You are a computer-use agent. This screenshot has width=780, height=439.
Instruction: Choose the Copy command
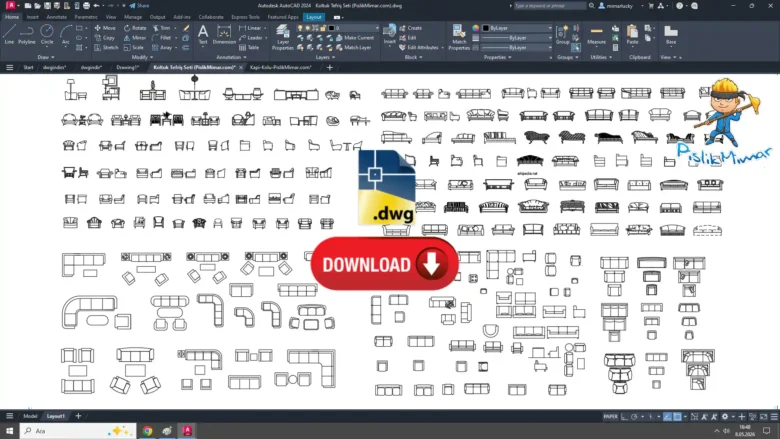[x=105, y=38]
